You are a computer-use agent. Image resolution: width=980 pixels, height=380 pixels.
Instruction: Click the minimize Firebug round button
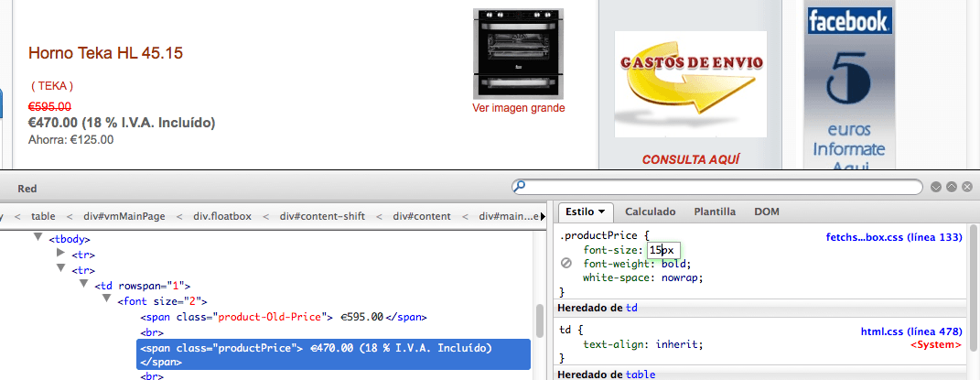[x=936, y=187]
